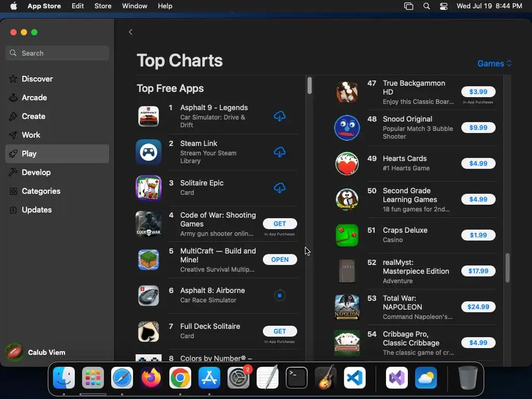The width and height of the screenshot is (532, 399).
Task: Open Firefox from the dock
Action: pos(151,378)
